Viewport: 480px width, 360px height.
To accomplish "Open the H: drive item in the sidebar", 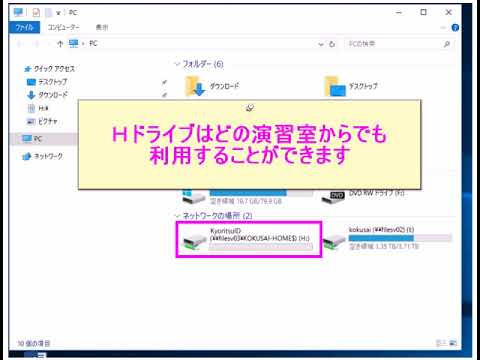I will click(43, 108).
